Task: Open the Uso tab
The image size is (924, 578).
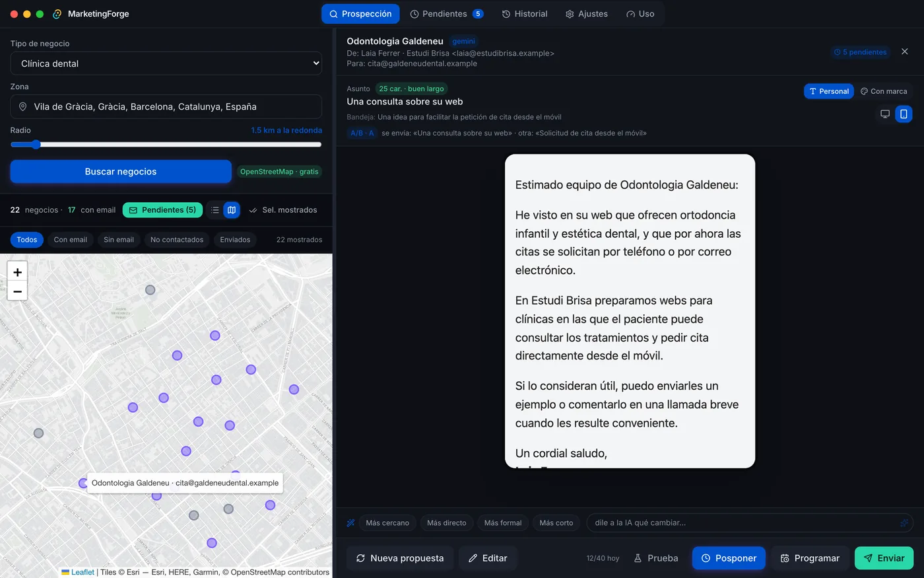Action: pos(640,14)
